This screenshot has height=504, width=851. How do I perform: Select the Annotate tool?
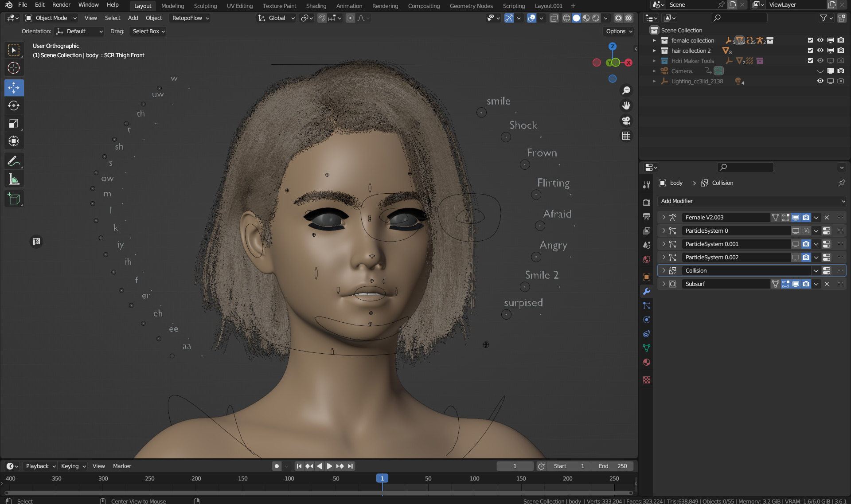click(x=14, y=161)
